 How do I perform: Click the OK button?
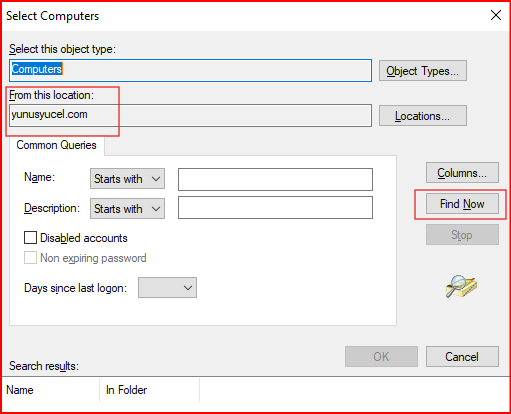click(x=381, y=357)
